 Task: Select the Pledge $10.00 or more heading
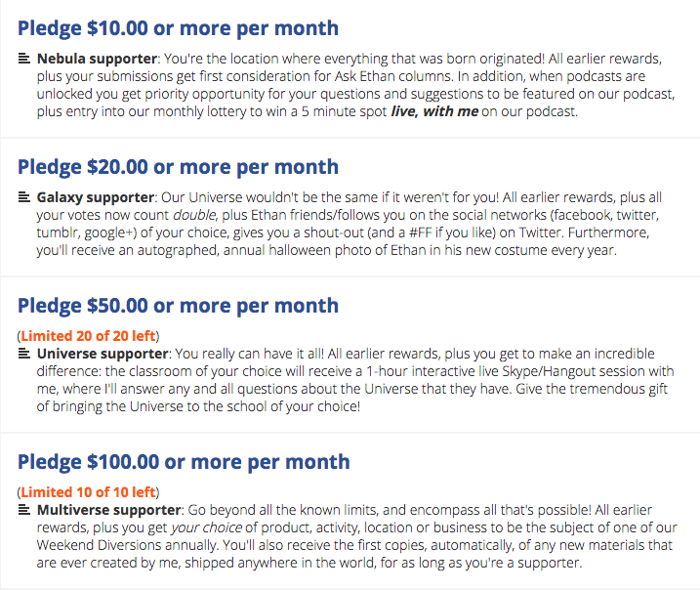coord(178,27)
